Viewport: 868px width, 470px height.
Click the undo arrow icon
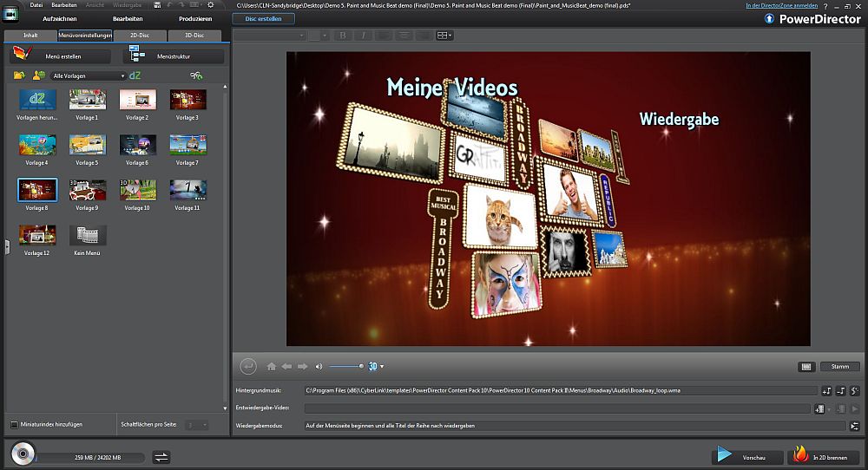(170, 5)
